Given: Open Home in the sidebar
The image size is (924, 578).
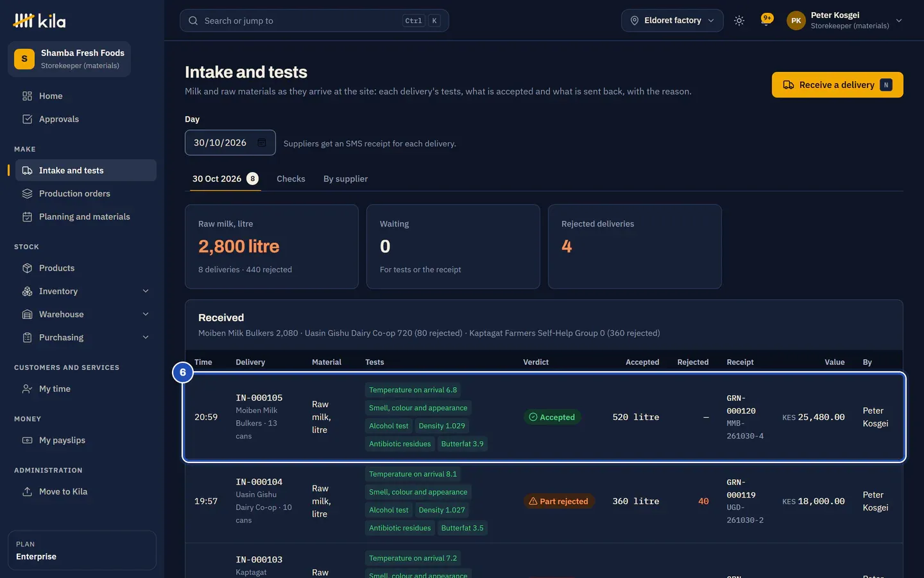Looking at the screenshot, I should [86, 96].
